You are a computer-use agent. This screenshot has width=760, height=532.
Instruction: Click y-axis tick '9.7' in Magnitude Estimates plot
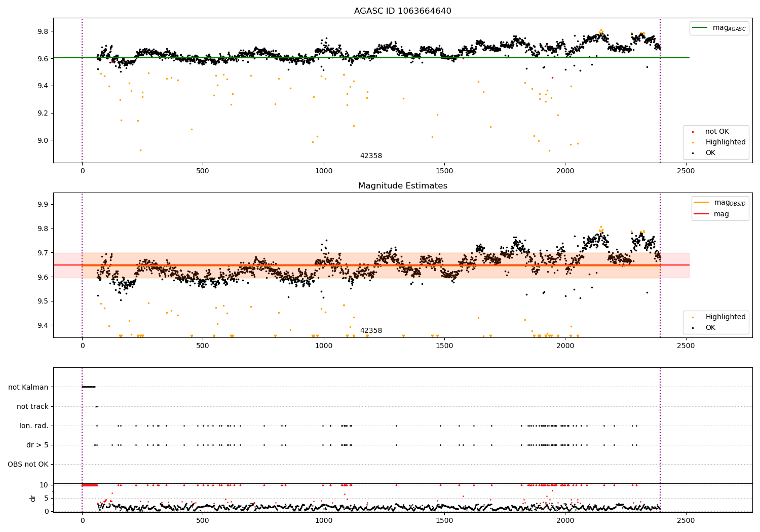tap(43, 253)
